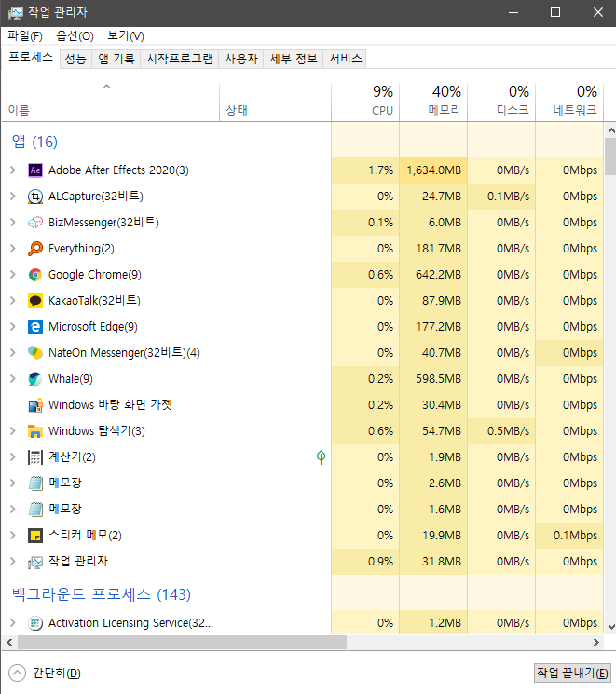Expand the Whale(9) process group
The image size is (616, 694).
point(13,379)
